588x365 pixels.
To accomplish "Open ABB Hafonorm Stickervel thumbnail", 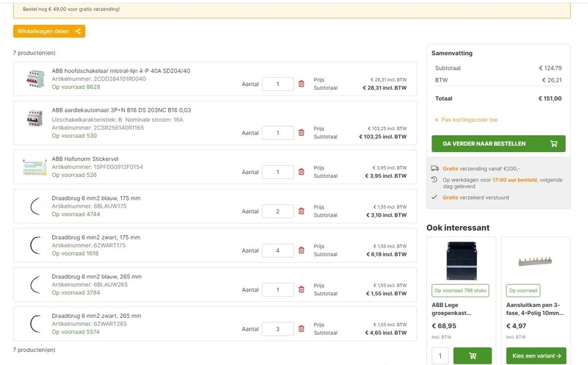I will [x=35, y=167].
